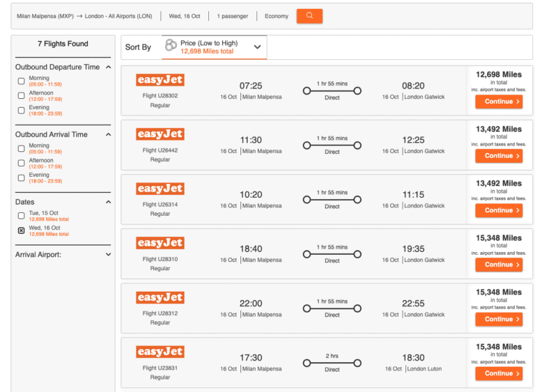Click the miles coins icon in Sort By
The height and width of the screenshot is (392, 535).
coord(171,46)
